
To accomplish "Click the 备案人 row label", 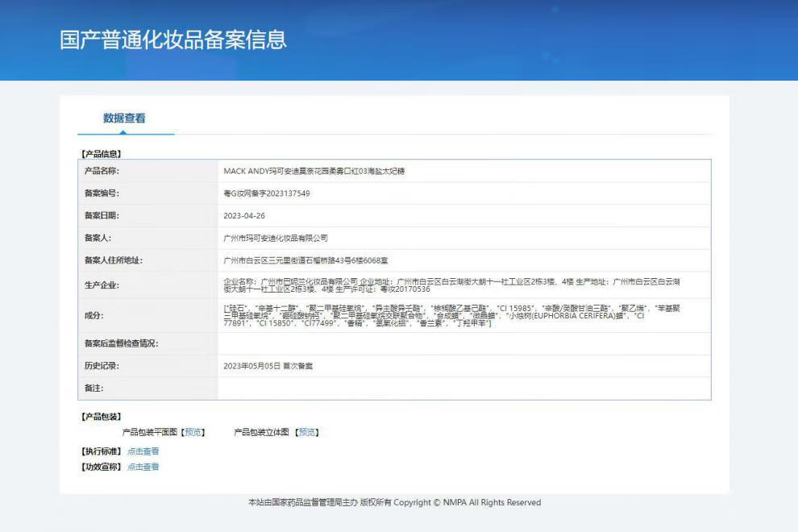I will pos(98,239).
